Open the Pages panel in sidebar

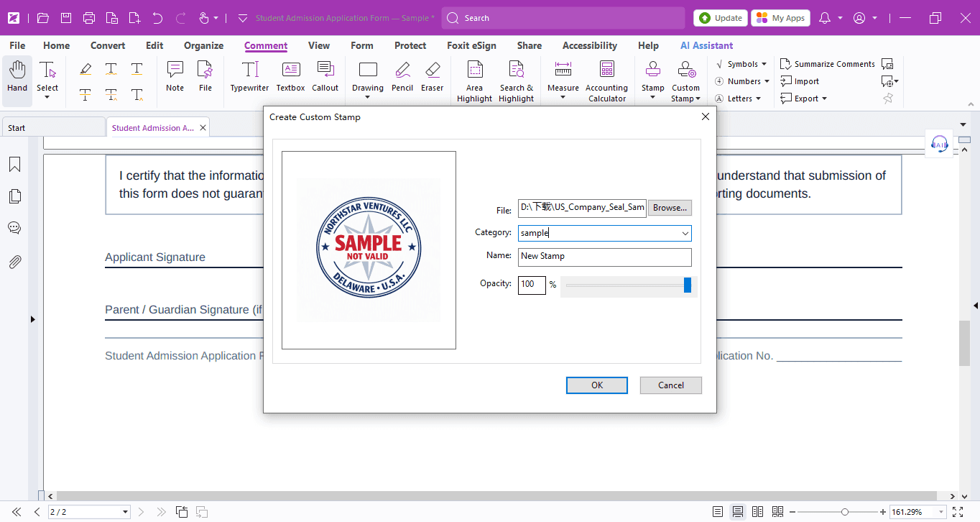pos(14,196)
